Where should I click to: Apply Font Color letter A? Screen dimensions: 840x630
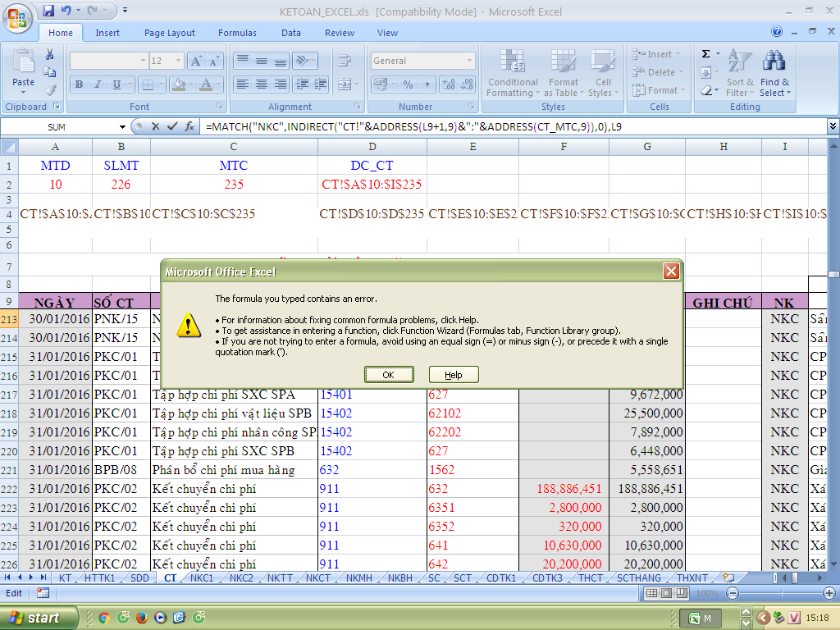205,84
